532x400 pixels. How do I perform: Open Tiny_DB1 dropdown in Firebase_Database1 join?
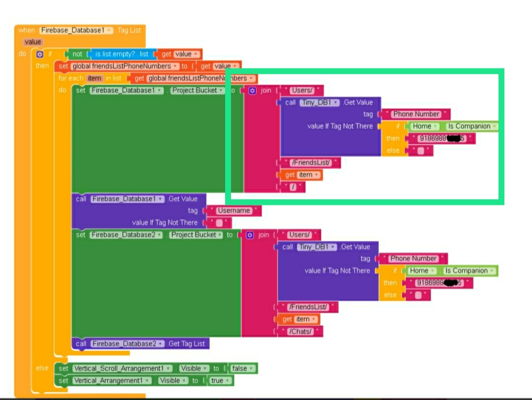pyautogui.click(x=319, y=102)
